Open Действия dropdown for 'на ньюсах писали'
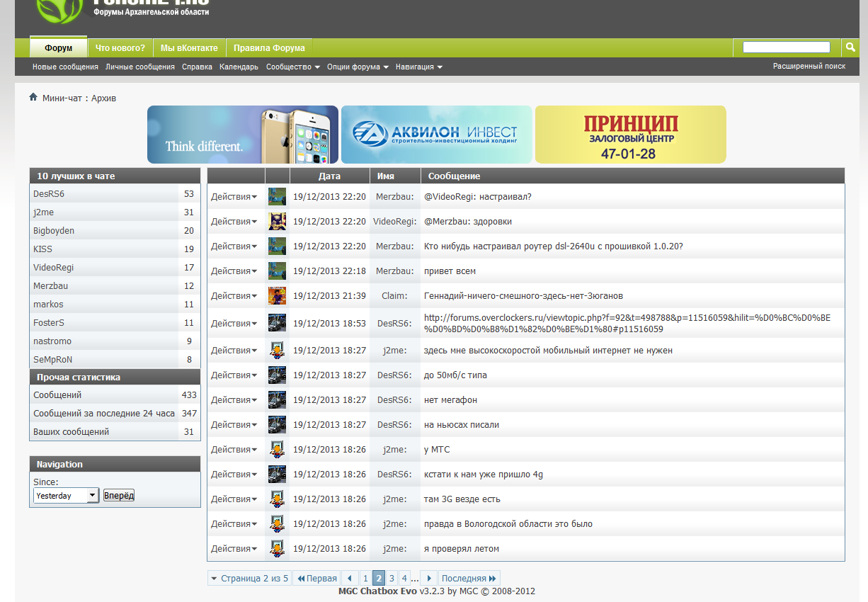Image resolution: width=868 pixels, height=602 pixels. 234,425
